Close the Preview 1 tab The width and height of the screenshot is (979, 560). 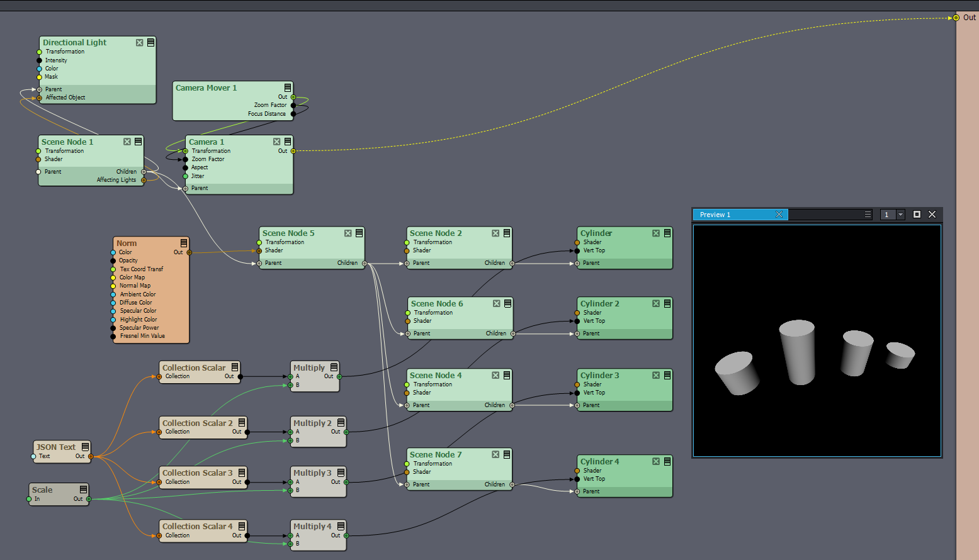(779, 215)
